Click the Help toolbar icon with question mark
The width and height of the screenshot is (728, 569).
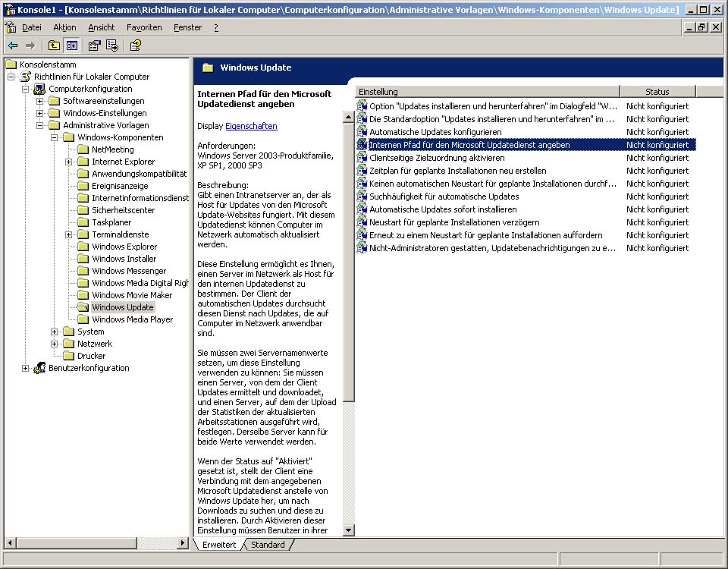pos(135,46)
